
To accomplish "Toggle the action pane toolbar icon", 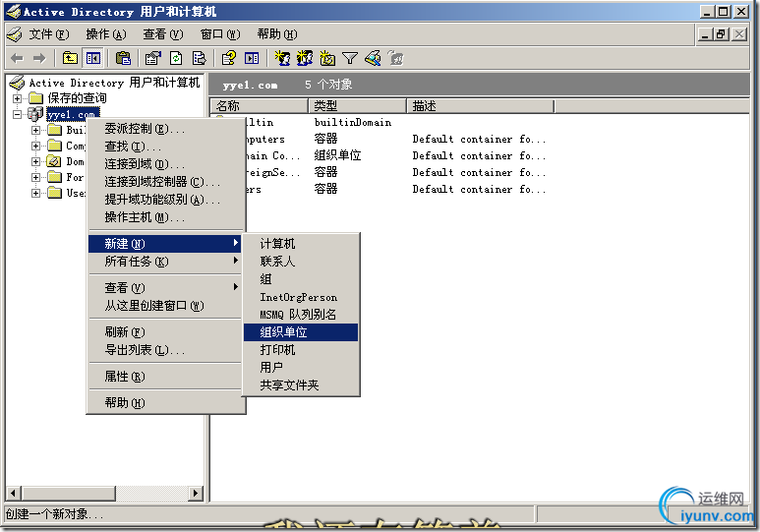I will pos(252,59).
